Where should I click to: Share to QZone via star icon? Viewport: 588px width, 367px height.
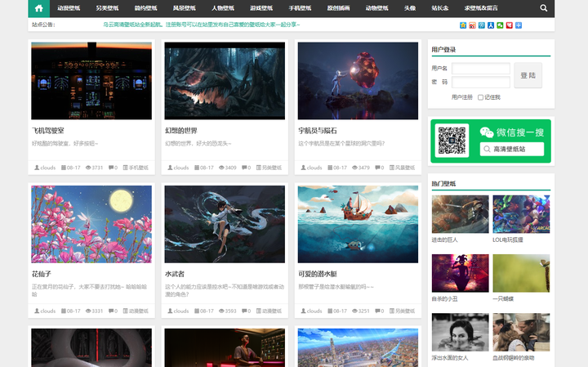click(x=463, y=25)
